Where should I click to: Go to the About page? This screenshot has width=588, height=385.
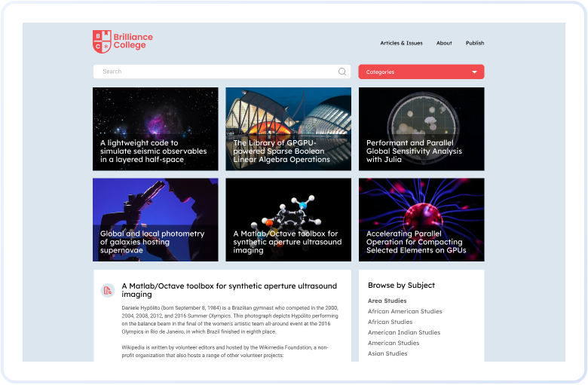(444, 43)
